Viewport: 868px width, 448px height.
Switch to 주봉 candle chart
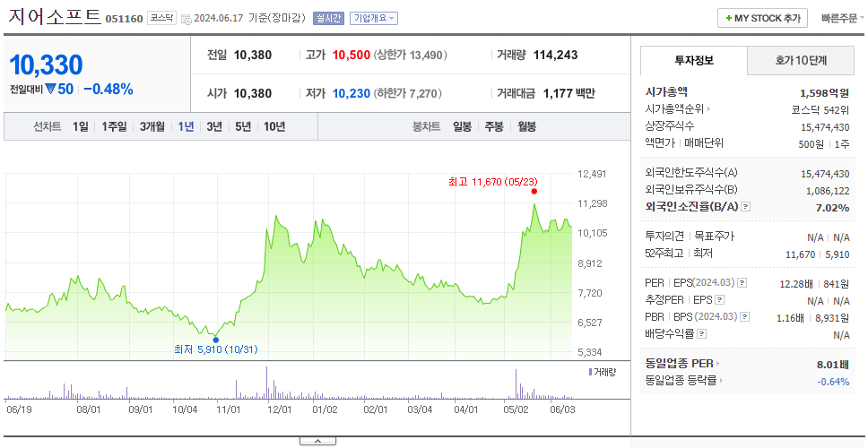(494, 126)
